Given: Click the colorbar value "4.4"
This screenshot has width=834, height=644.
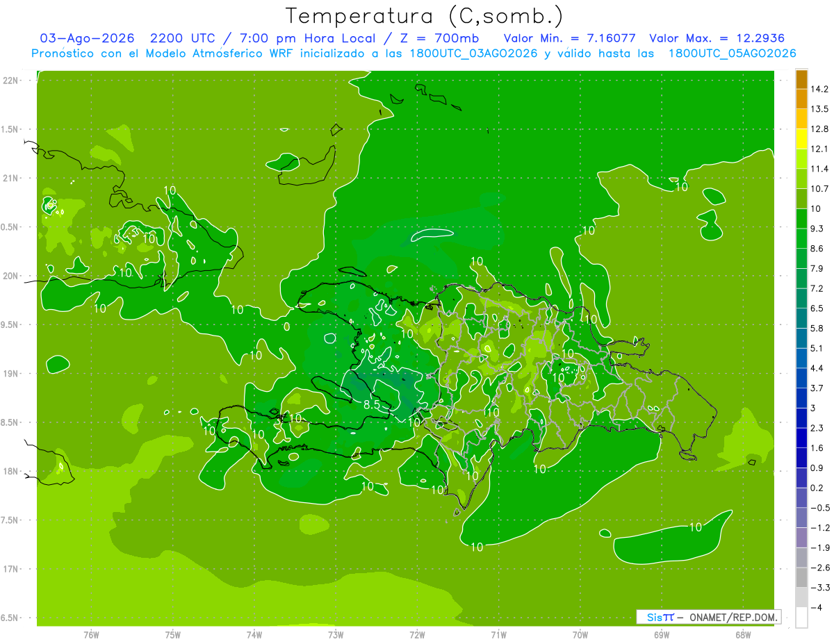Looking at the screenshot, I should (x=817, y=368).
